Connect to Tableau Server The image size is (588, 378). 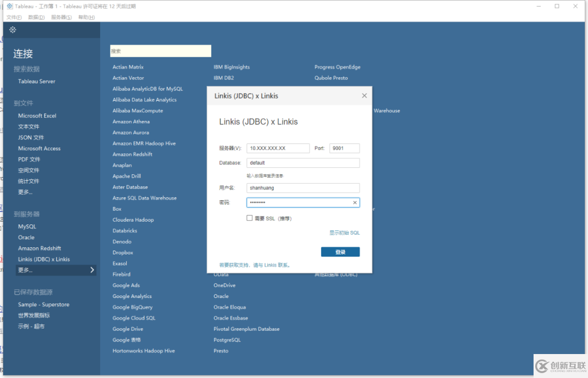(x=37, y=81)
